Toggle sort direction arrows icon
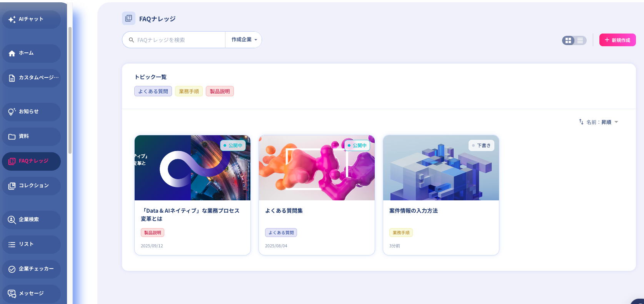Image resolution: width=644 pixels, height=304 pixels. click(x=581, y=122)
